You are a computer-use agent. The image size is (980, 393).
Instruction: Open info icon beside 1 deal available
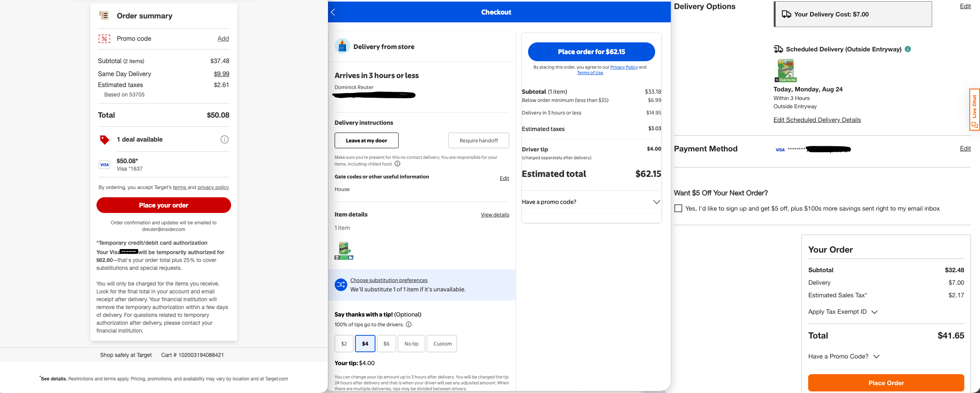coord(224,140)
